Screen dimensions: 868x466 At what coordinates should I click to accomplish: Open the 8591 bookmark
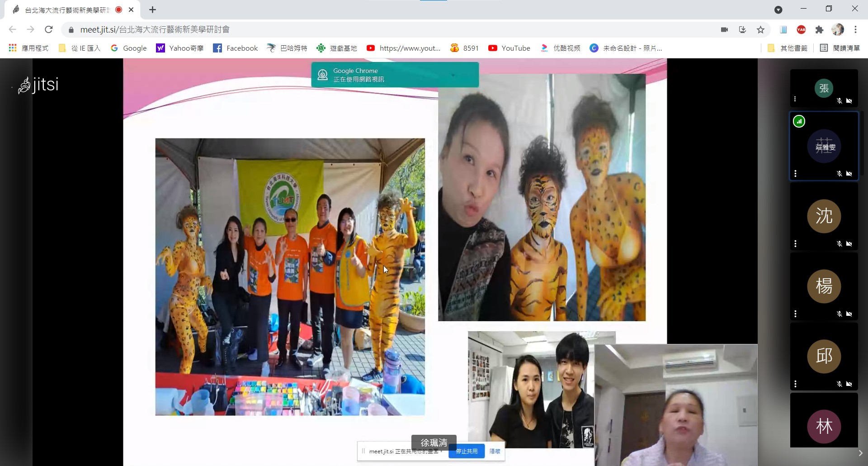point(464,48)
